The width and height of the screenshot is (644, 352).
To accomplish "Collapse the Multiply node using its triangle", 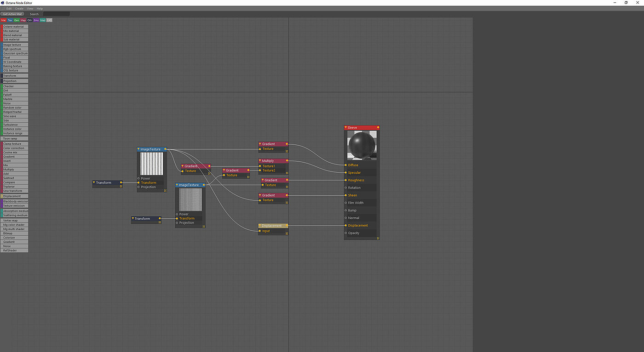I will (260, 161).
